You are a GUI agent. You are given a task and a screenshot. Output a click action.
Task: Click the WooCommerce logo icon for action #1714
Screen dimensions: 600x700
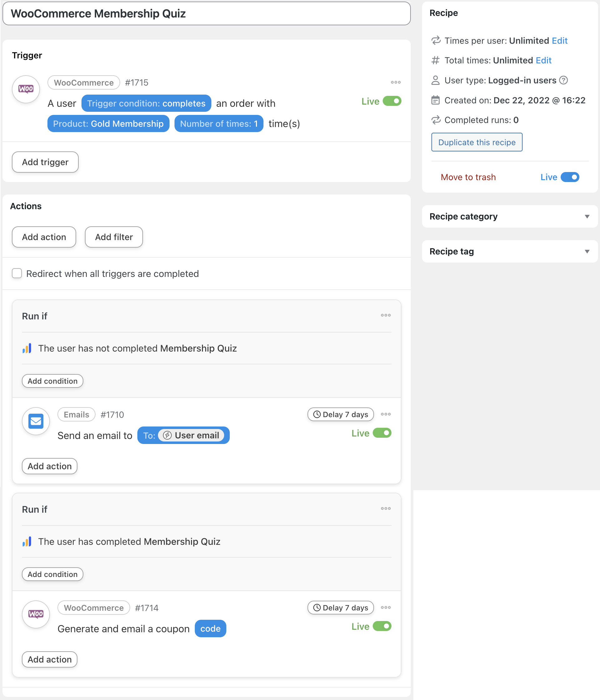coord(36,614)
